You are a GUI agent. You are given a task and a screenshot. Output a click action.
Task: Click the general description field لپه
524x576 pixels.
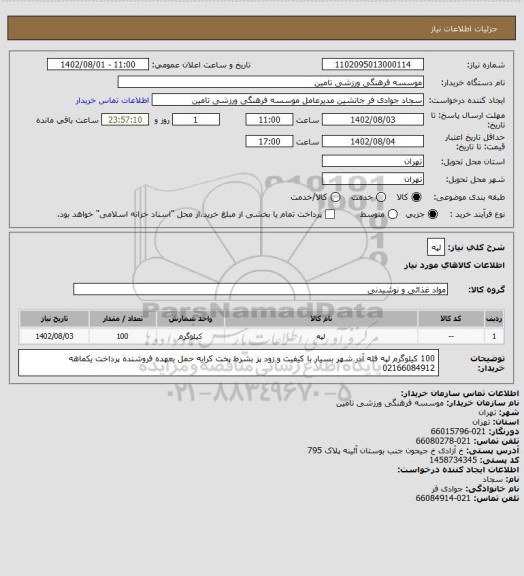coord(436,247)
